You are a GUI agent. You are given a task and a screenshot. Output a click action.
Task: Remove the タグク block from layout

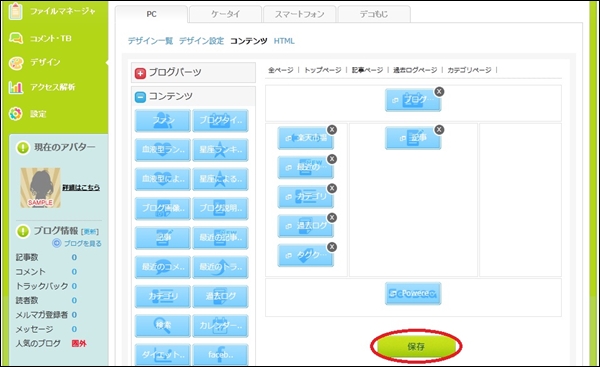click(x=332, y=247)
